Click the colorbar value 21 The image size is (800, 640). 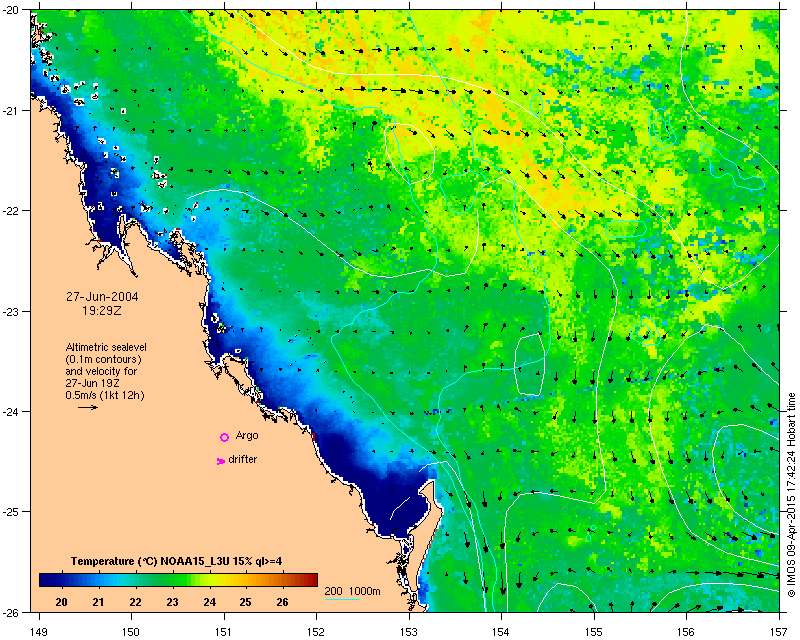(x=98, y=602)
